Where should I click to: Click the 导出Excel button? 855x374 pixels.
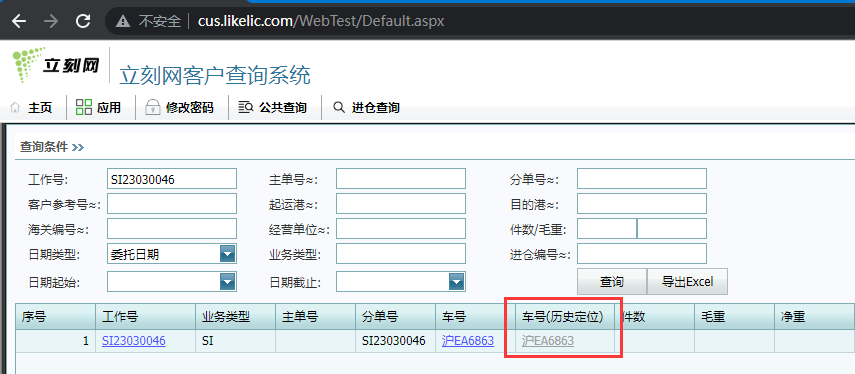pos(687,282)
